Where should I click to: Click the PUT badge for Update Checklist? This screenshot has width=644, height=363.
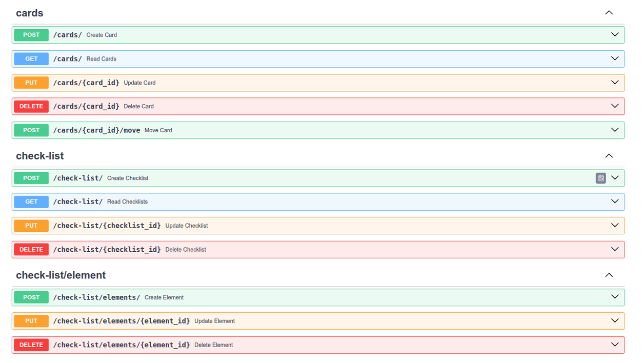pyautogui.click(x=31, y=226)
